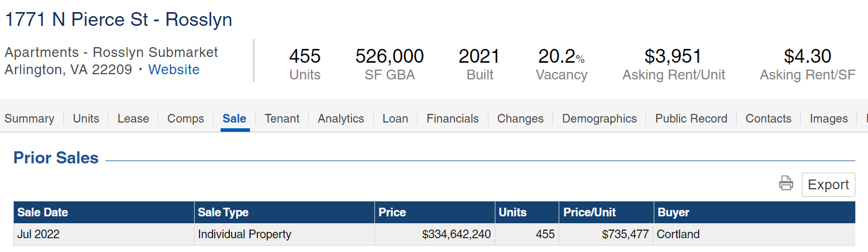
Task: Go to the Lease tab
Action: [133, 119]
